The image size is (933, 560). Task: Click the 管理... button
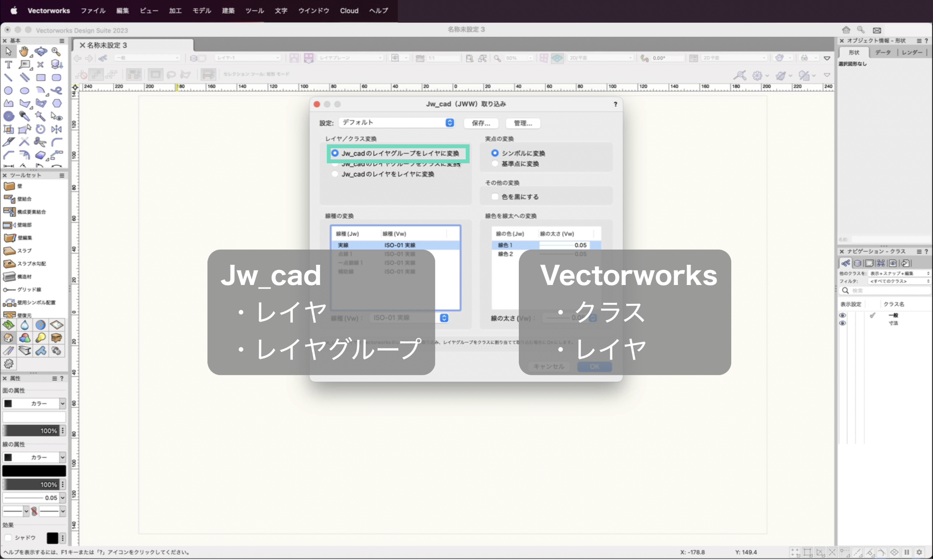pyautogui.click(x=523, y=123)
